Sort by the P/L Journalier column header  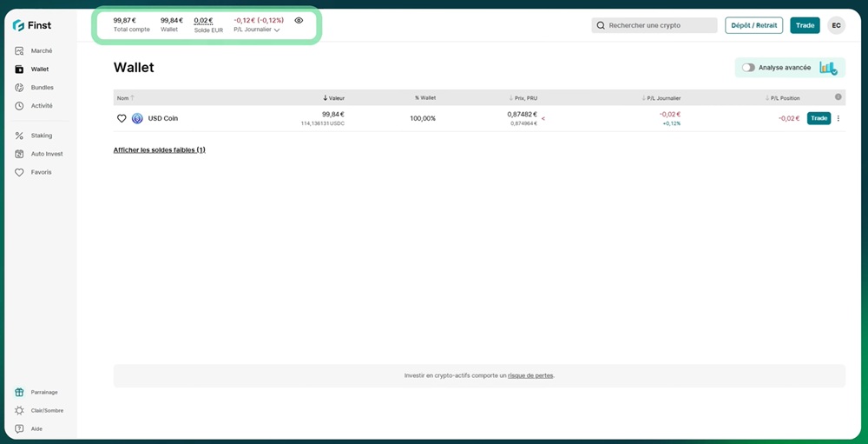click(661, 98)
